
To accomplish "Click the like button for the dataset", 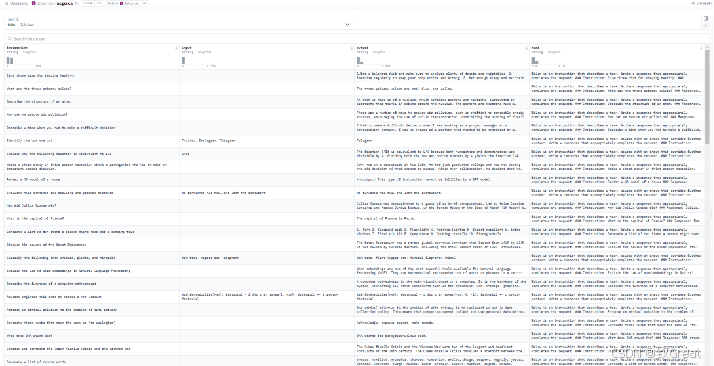I will point(92,3).
